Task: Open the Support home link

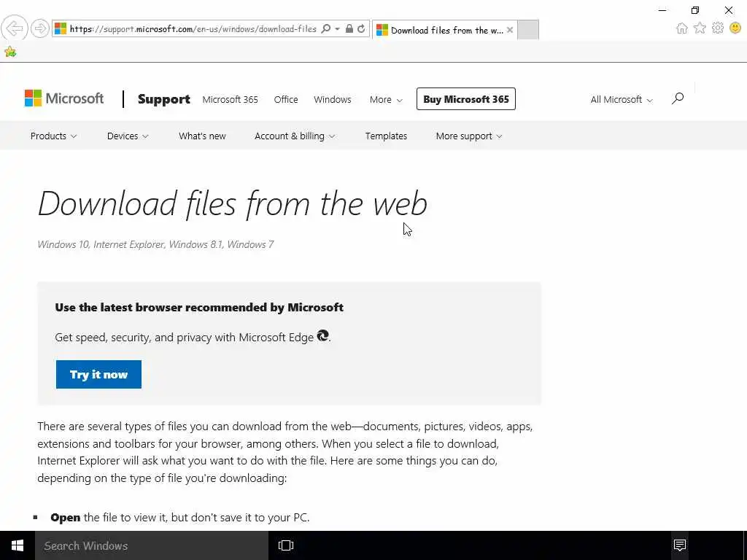Action: 164,99
